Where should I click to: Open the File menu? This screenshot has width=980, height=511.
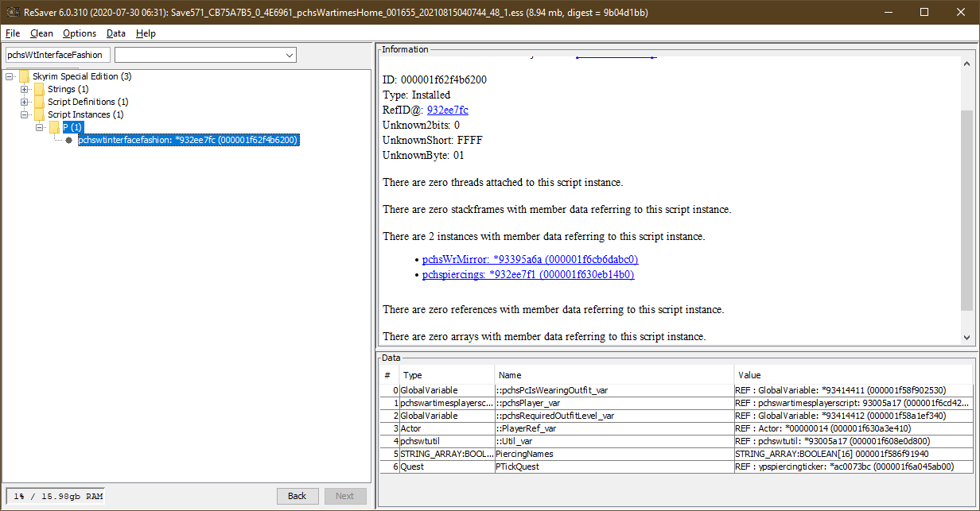[13, 33]
